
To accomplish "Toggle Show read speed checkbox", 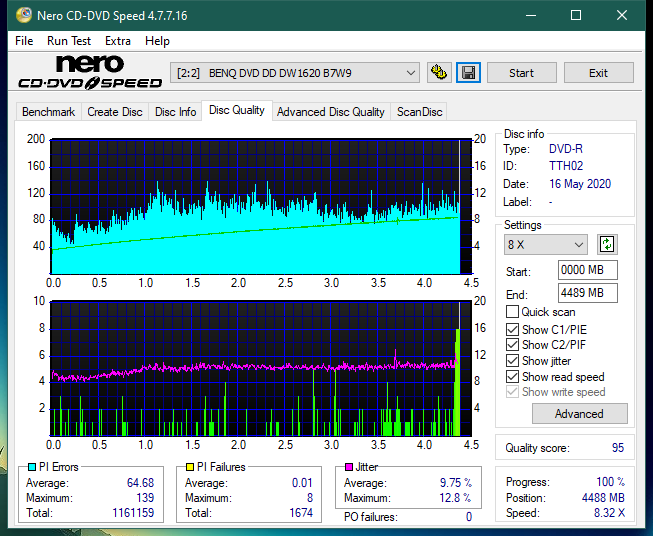I will pyautogui.click(x=512, y=376).
